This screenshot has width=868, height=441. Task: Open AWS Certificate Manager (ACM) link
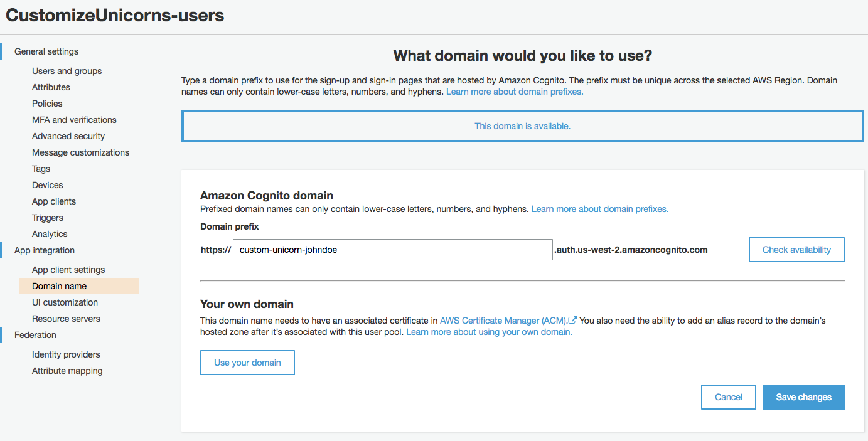(x=503, y=321)
